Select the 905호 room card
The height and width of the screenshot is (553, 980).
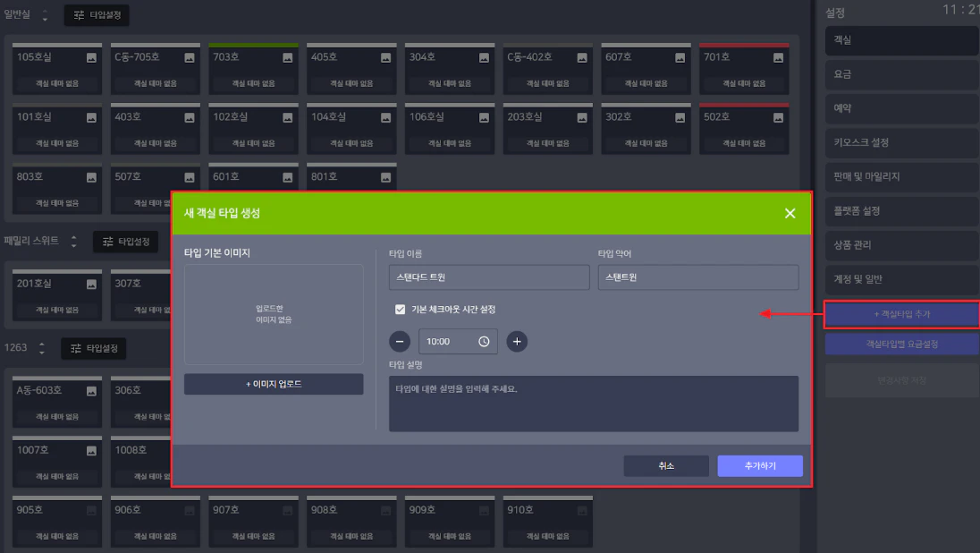(57, 523)
